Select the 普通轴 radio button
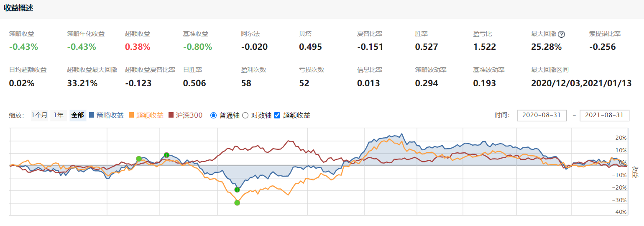This screenshot has height=226, width=644. click(x=214, y=115)
